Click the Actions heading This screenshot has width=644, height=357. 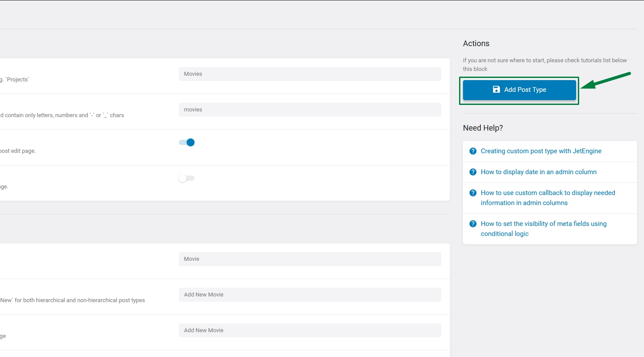point(476,44)
